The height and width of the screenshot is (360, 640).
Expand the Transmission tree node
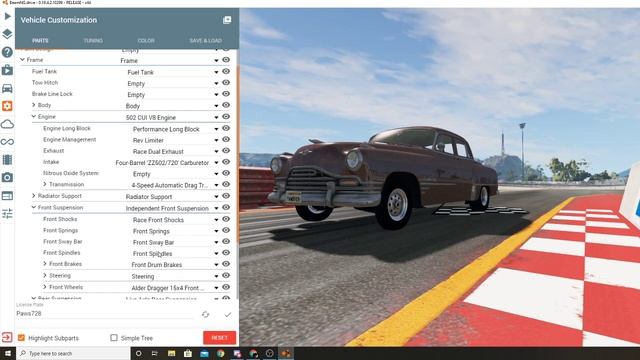coord(45,184)
